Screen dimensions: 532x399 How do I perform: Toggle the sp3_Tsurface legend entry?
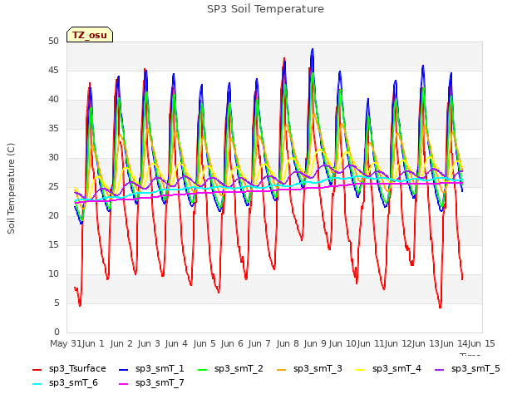coord(69,369)
